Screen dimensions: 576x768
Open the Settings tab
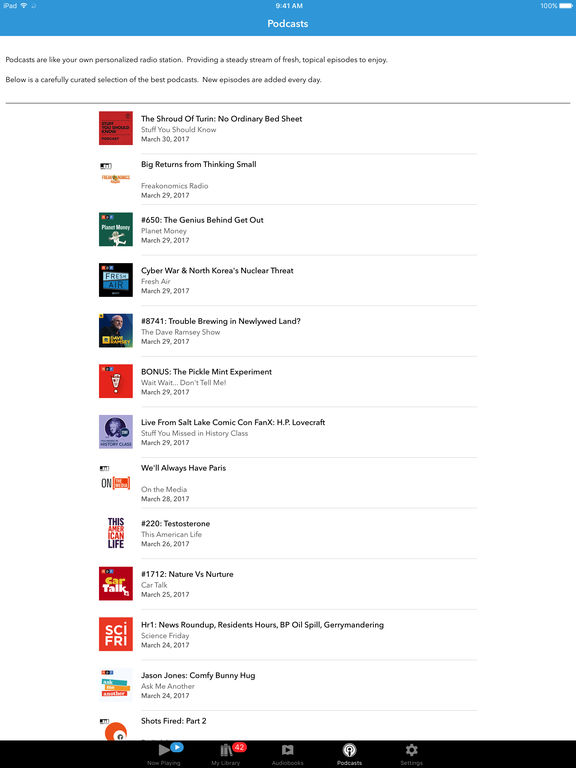point(411,754)
